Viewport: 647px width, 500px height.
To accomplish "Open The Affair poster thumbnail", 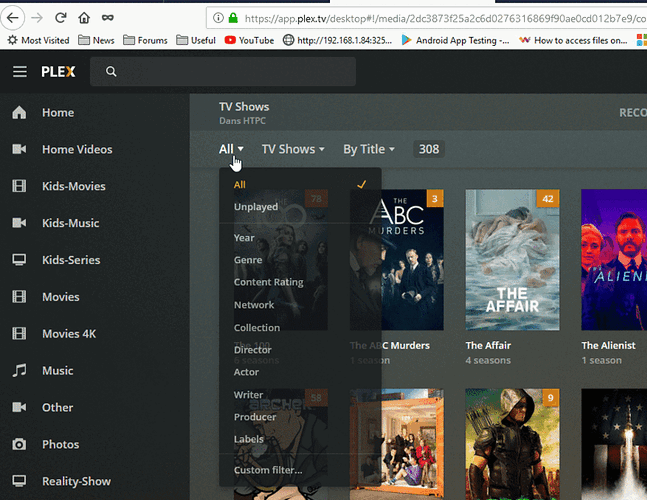I will (x=512, y=259).
